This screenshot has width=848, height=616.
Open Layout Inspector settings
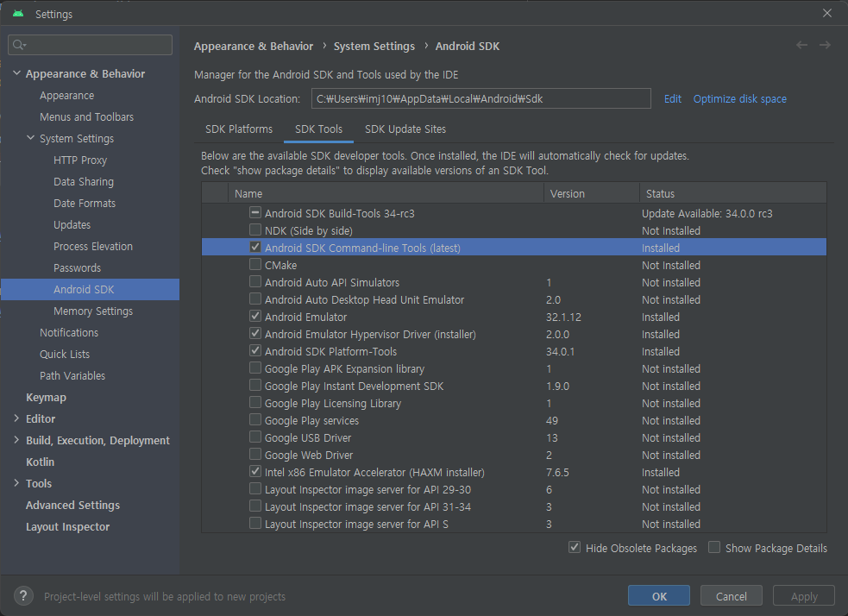pyautogui.click(x=67, y=527)
